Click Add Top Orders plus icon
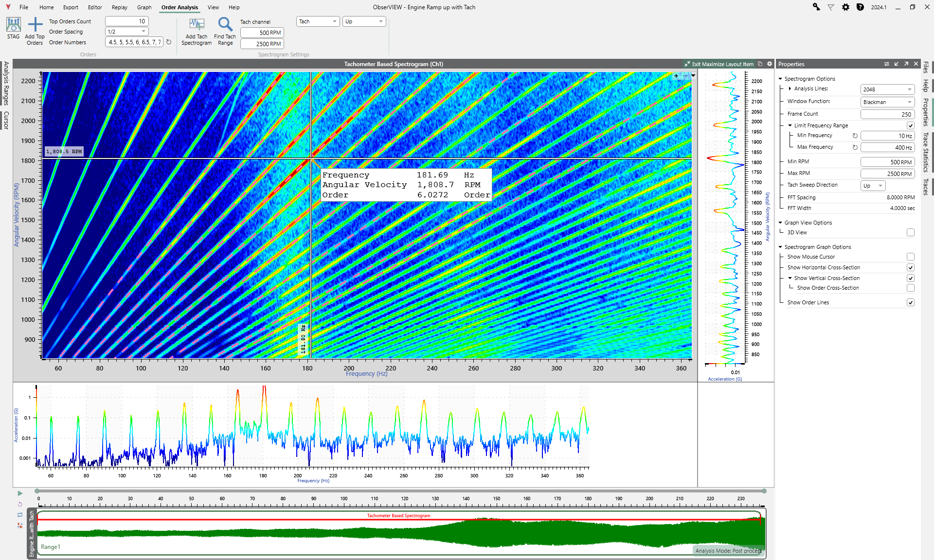This screenshot has height=560, width=934. click(x=35, y=24)
